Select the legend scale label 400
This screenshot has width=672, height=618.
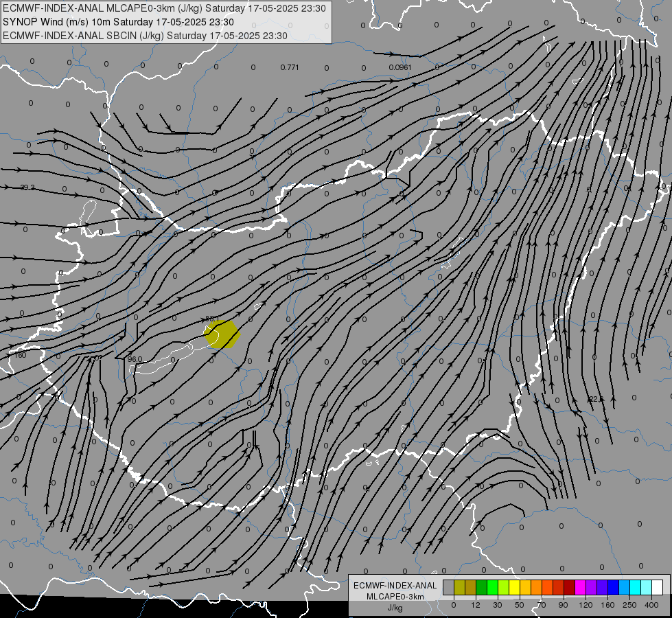coord(651,605)
